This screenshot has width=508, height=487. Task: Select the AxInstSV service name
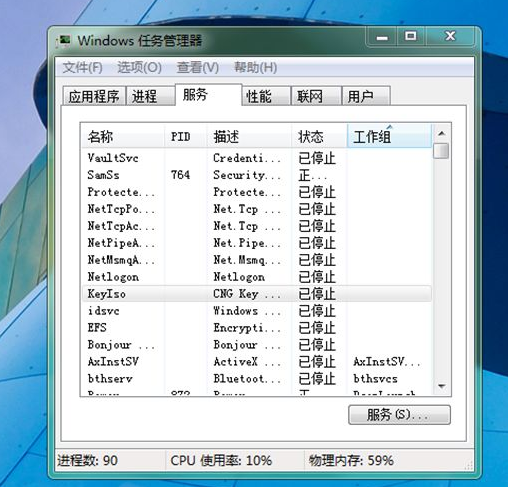(x=113, y=362)
